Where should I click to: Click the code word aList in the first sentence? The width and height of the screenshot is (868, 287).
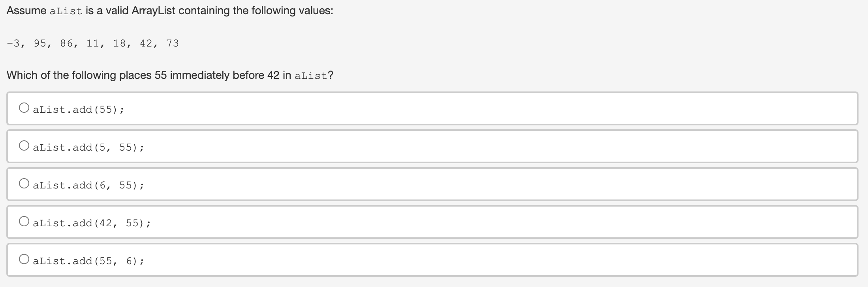click(x=66, y=11)
